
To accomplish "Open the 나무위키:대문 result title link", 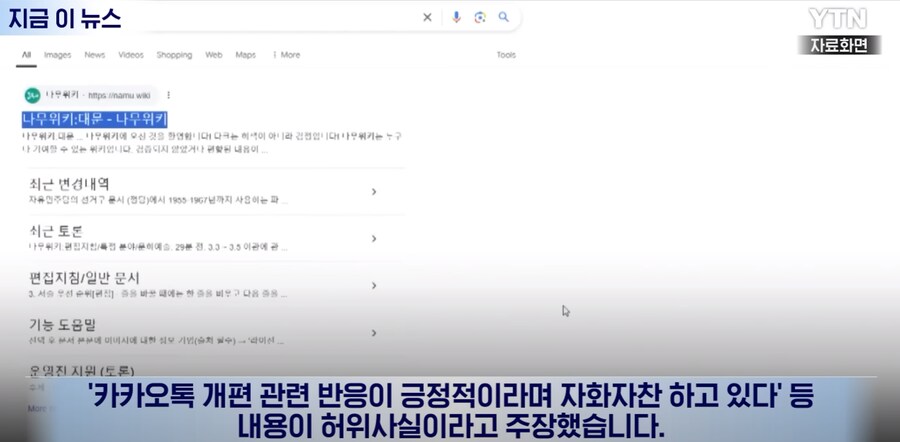I will click(94, 120).
